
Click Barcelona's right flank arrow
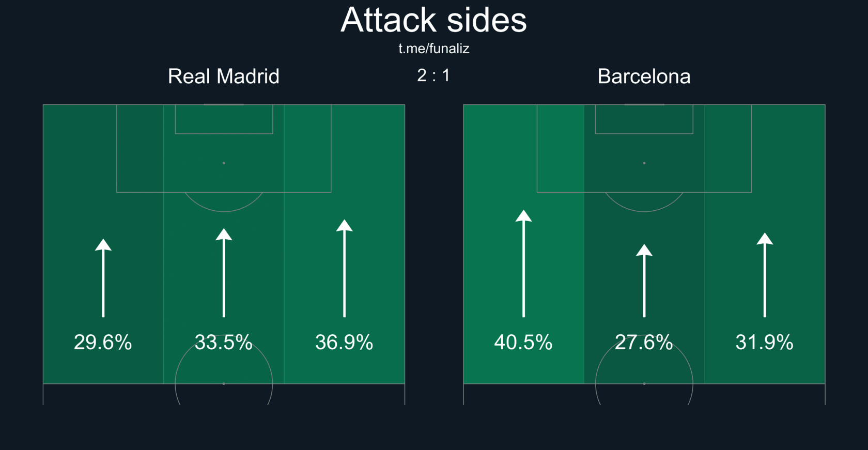click(765, 275)
